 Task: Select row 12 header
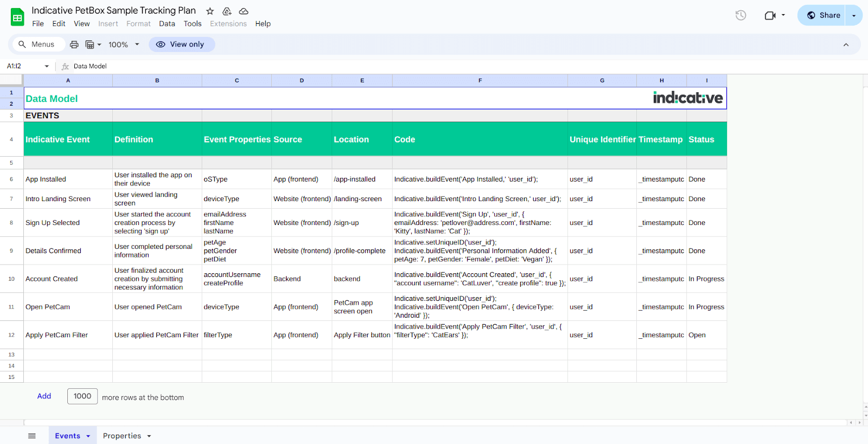coord(11,335)
